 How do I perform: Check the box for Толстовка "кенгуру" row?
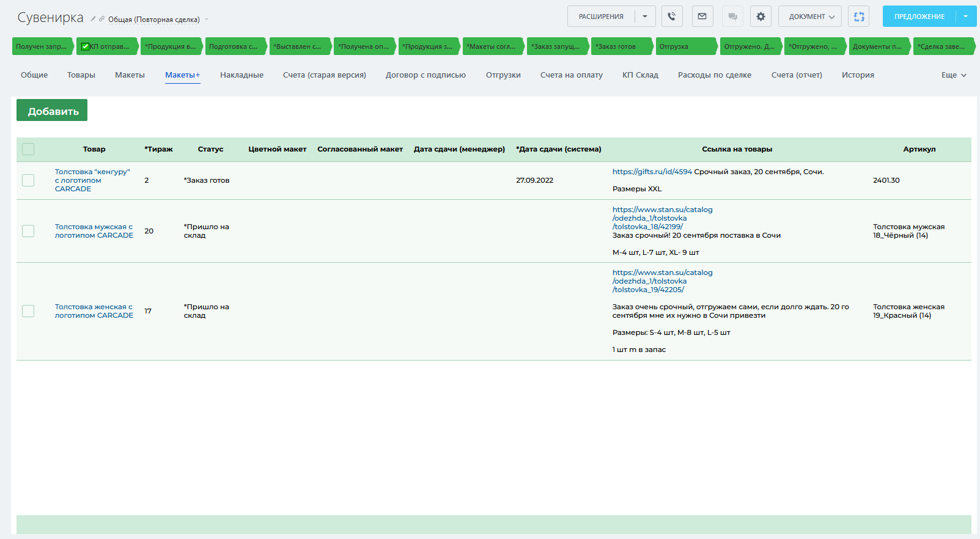(x=28, y=180)
